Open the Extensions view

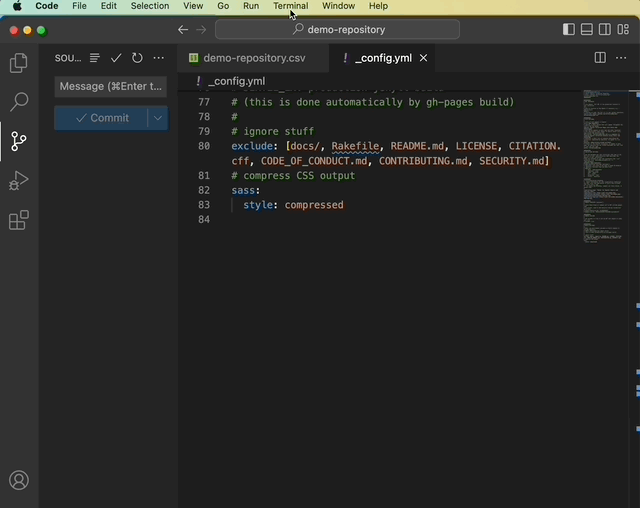coord(18,220)
